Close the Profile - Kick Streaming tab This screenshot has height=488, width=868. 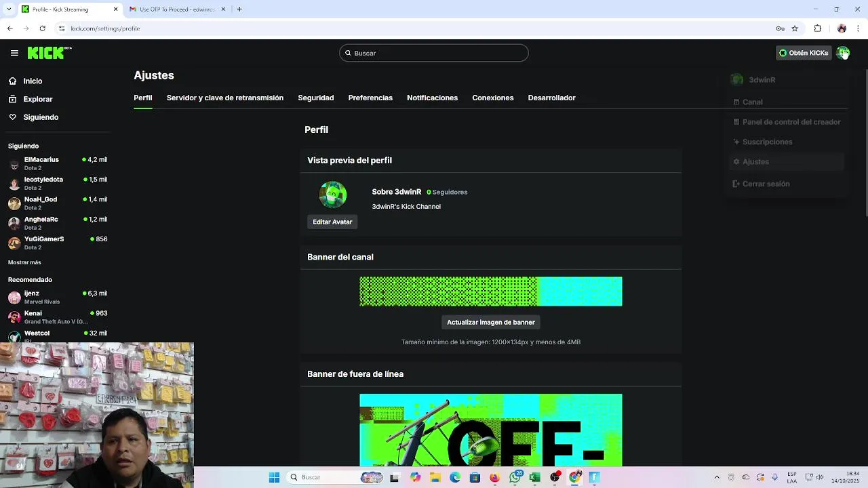(115, 9)
